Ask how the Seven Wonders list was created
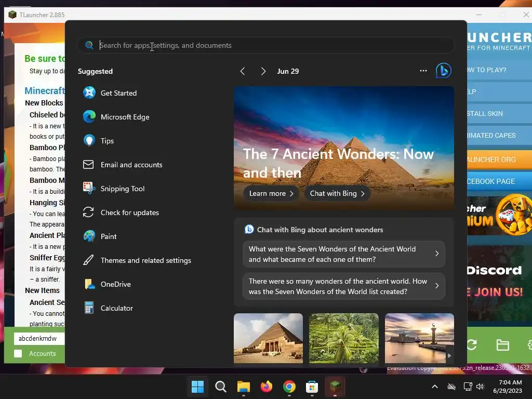This screenshot has height=399, width=532. [344, 286]
